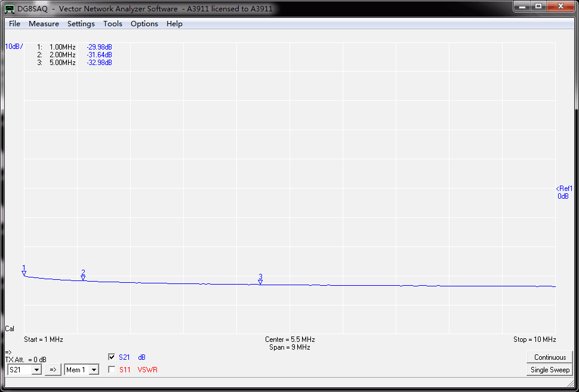Open the Measure menu
The image size is (579, 392).
click(x=44, y=24)
